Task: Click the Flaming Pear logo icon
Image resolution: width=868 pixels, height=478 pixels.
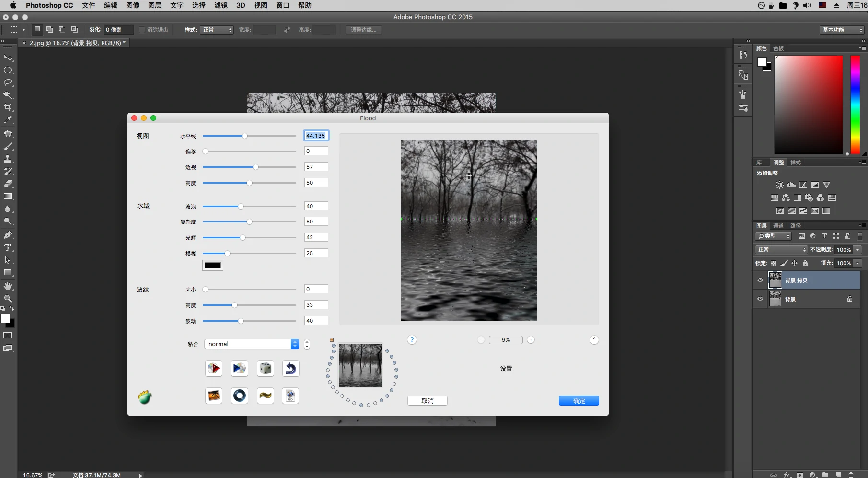Action: [145, 397]
